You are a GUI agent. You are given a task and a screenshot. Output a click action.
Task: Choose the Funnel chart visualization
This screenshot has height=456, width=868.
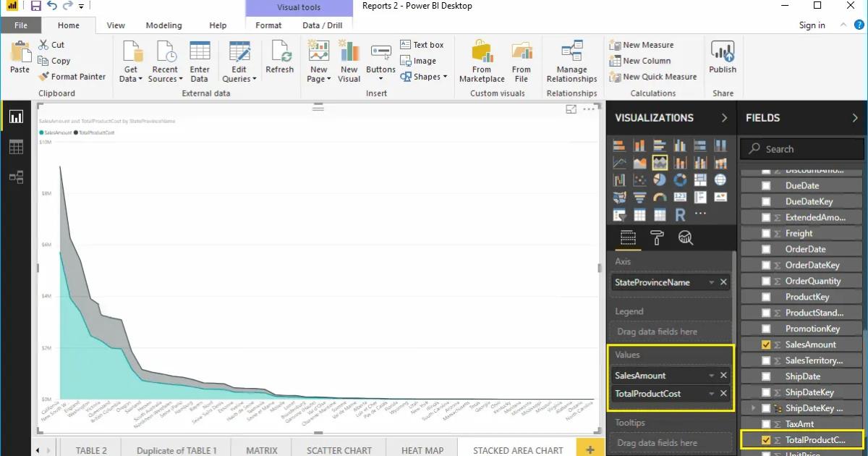[640, 197]
